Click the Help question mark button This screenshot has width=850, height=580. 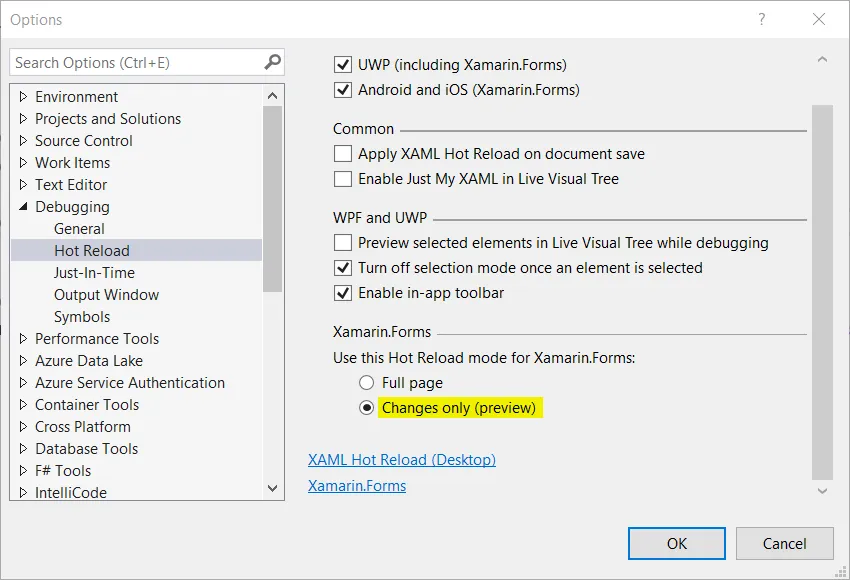pyautogui.click(x=762, y=19)
